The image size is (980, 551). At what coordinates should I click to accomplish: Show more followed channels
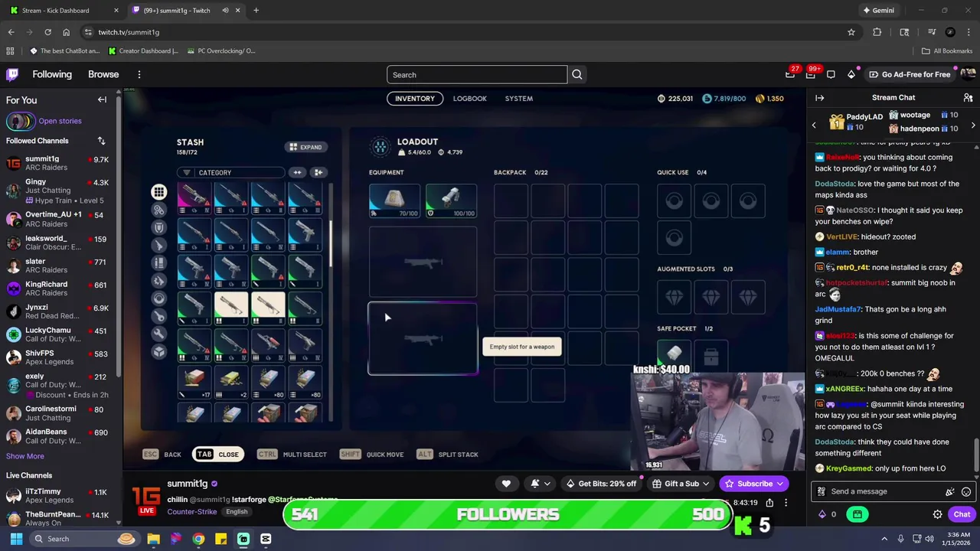(x=25, y=456)
